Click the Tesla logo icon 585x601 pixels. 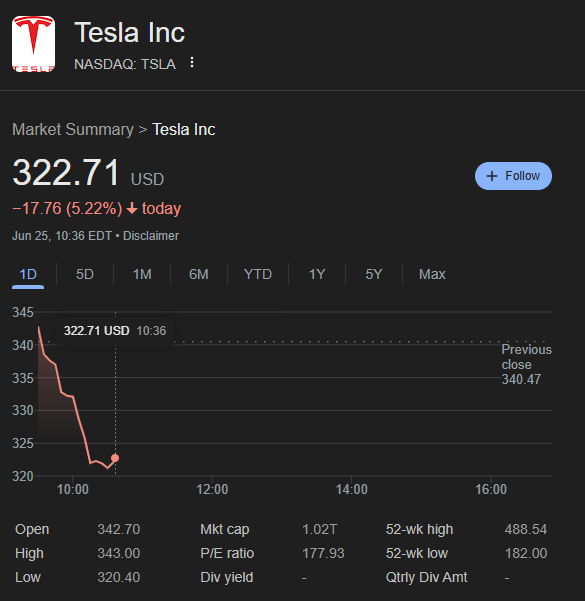pos(33,44)
